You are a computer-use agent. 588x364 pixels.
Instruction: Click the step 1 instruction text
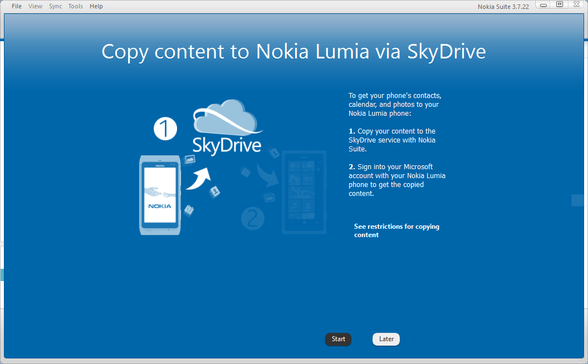tap(392, 140)
